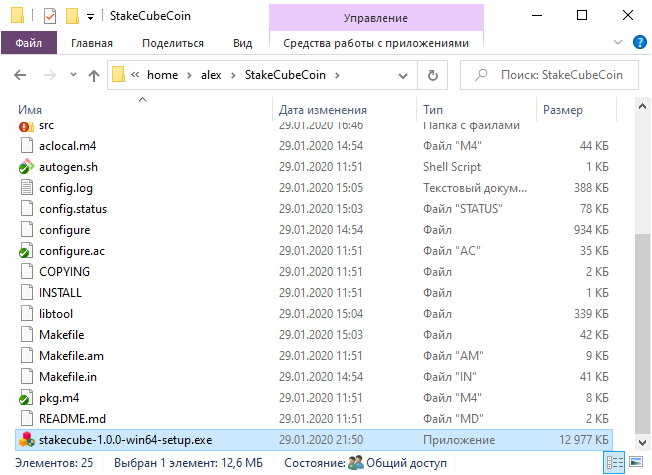Open the recent locations dropdown arrow
This screenshot has width=652, height=475.
(x=74, y=75)
